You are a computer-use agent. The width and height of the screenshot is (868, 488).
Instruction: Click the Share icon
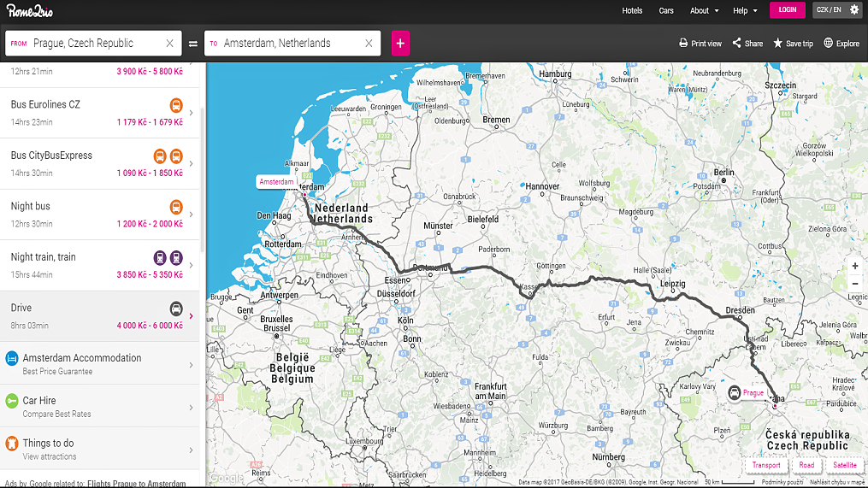tap(737, 43)
